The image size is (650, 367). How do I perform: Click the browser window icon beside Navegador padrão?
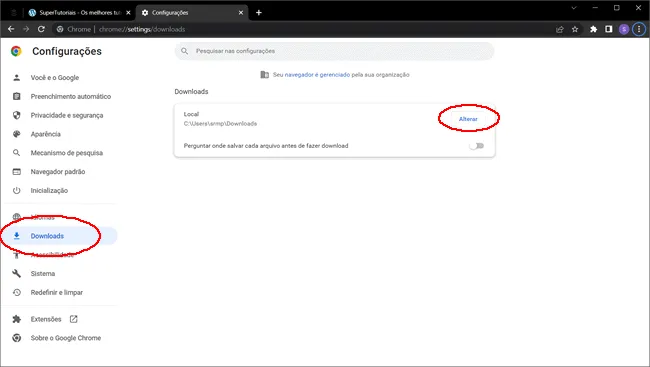(x=17, y=172)
